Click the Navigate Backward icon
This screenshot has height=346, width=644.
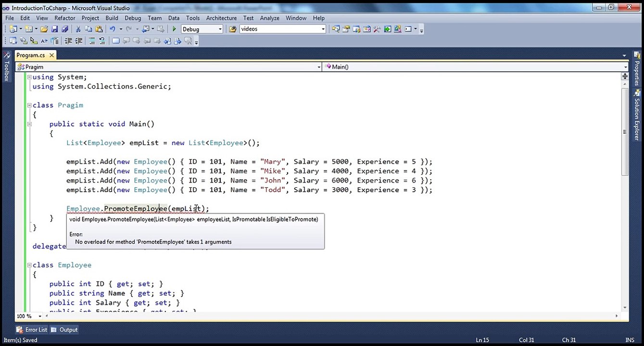pyautogui.click(x=146, y=29)
